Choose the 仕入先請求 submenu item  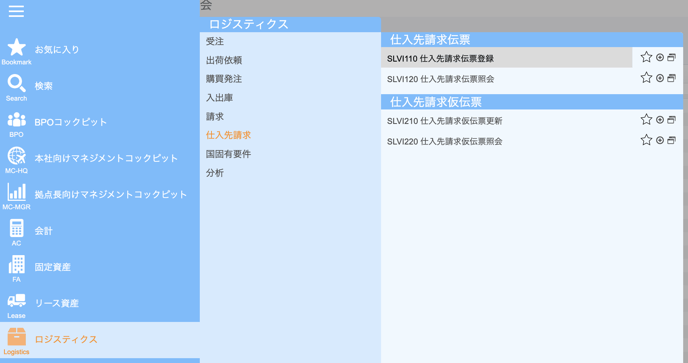228,135
